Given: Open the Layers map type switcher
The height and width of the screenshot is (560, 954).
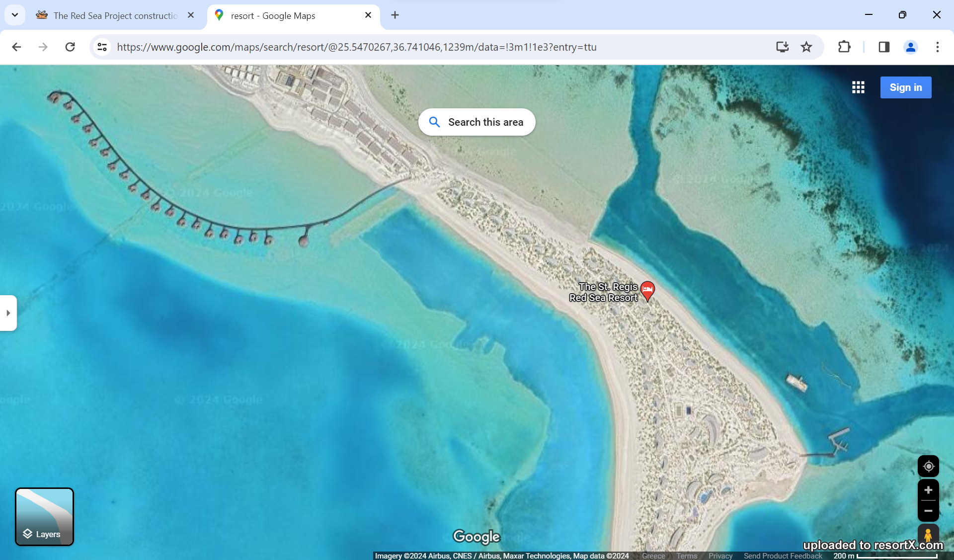Looking at the screenshot, I should 44,517.
